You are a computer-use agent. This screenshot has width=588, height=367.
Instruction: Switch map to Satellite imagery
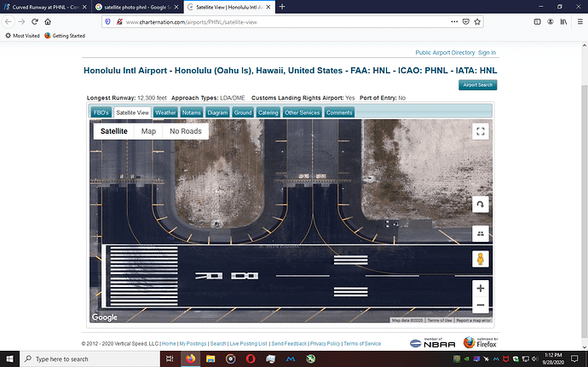[x=113, y=131]
